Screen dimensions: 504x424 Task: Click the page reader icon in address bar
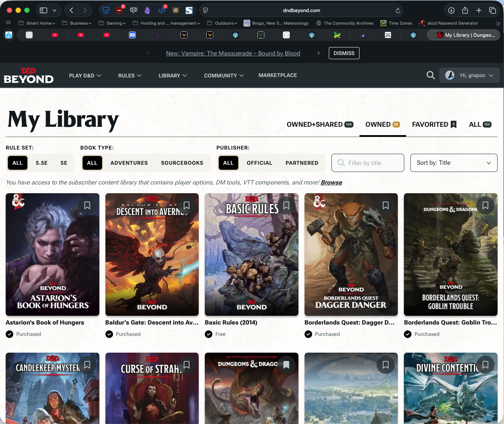pos(206,11)
